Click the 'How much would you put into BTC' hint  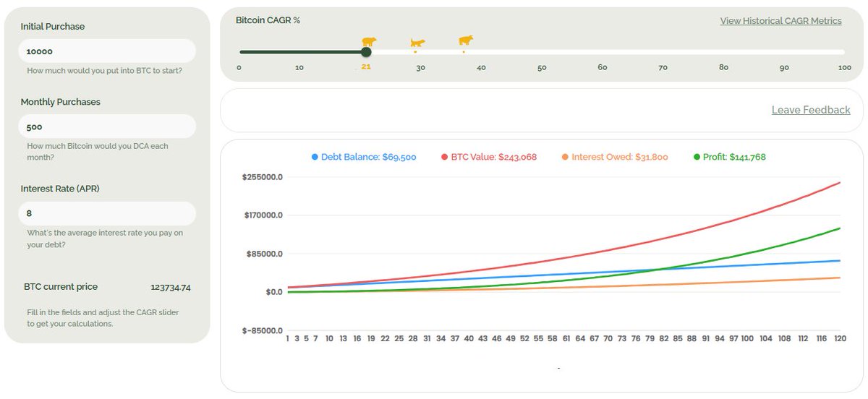tap(104, 71)
